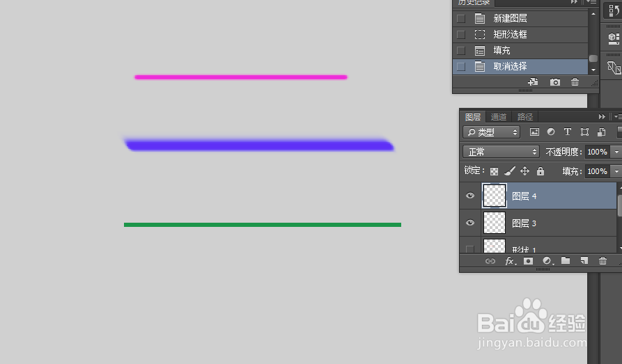Viewport: 622px width, 364px height.
Task: Collapse History panel with double arrow
Action: tap(574, 2)
